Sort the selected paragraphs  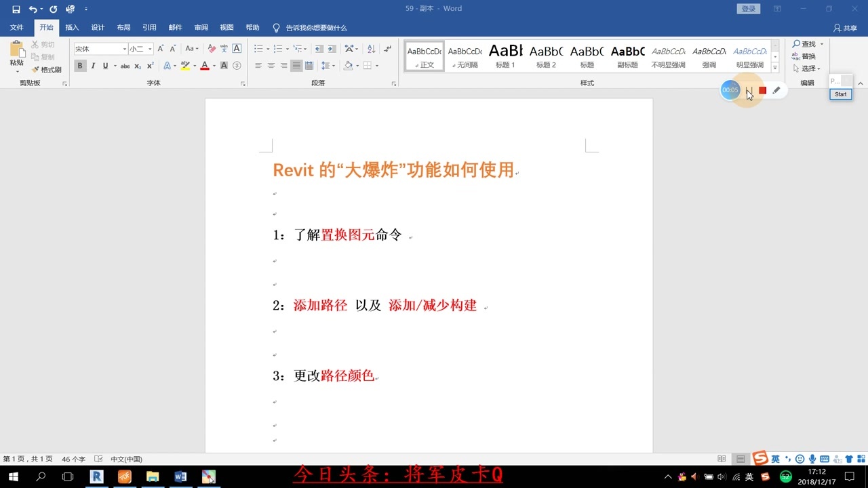click(x=371, y=49)
